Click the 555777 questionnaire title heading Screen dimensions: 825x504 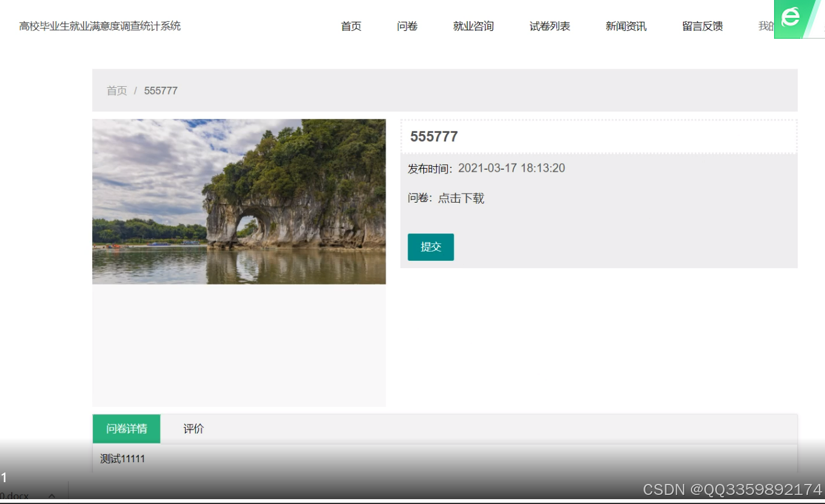point(434,136)
